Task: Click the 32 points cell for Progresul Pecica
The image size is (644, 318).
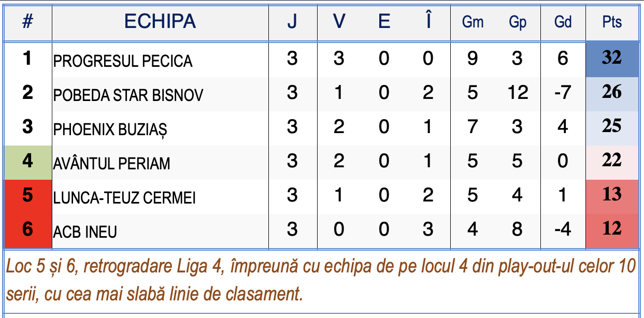Action: [x=612, y=60]
